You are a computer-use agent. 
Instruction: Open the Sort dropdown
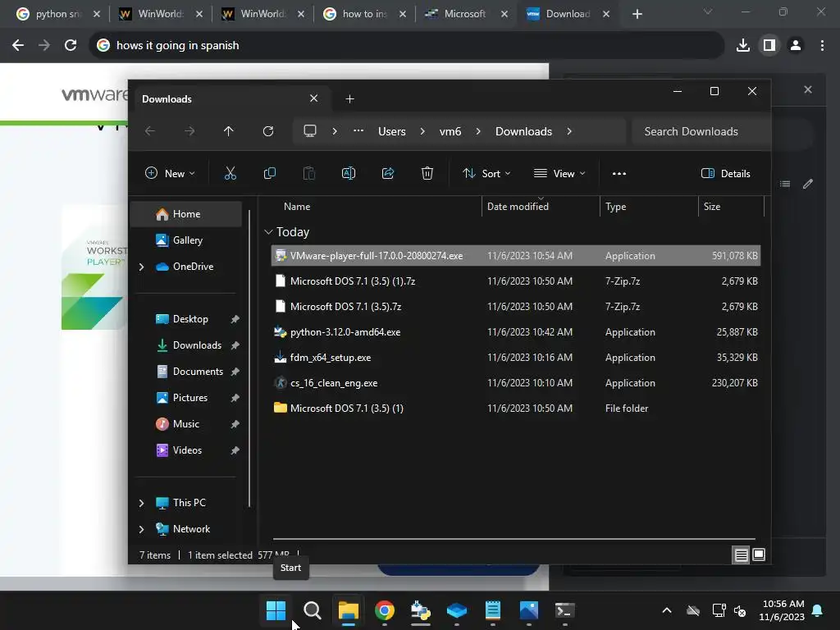click(486, 174)
